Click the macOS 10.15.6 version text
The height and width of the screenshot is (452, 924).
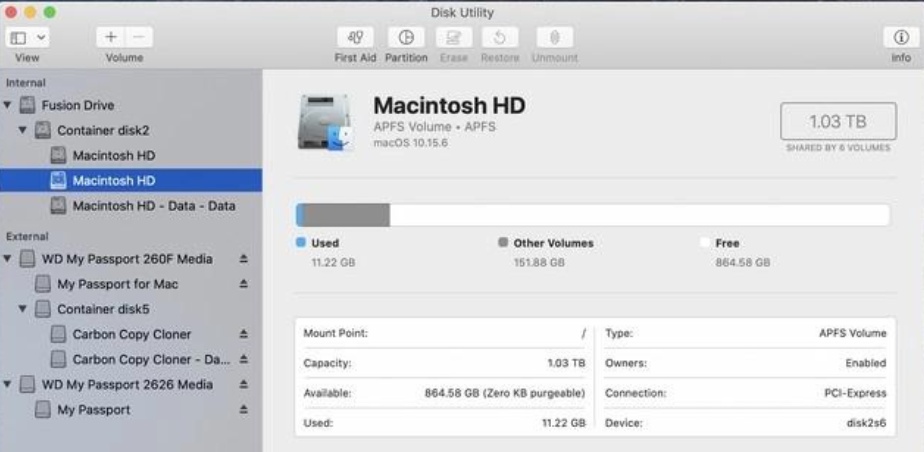[x=411, y=143]
